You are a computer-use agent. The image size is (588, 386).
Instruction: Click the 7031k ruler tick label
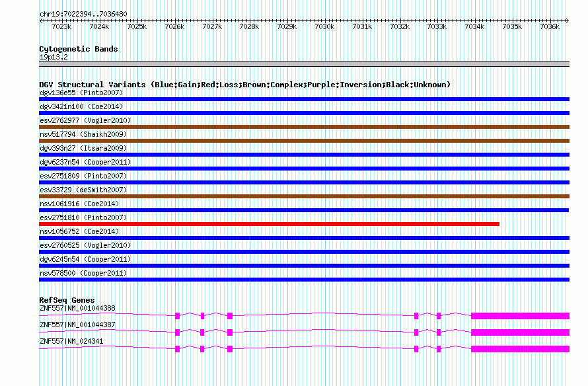tap(362, 26)
